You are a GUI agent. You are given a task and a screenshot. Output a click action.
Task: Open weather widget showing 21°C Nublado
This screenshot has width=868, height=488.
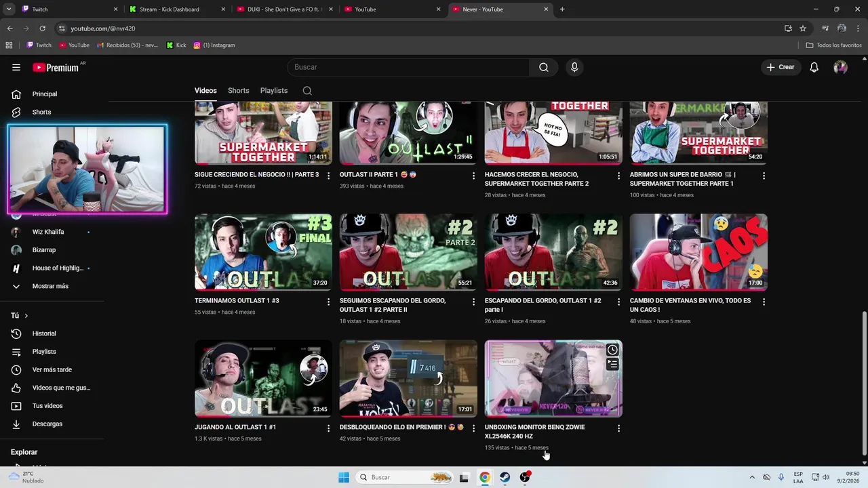click(x=27, y=477)
